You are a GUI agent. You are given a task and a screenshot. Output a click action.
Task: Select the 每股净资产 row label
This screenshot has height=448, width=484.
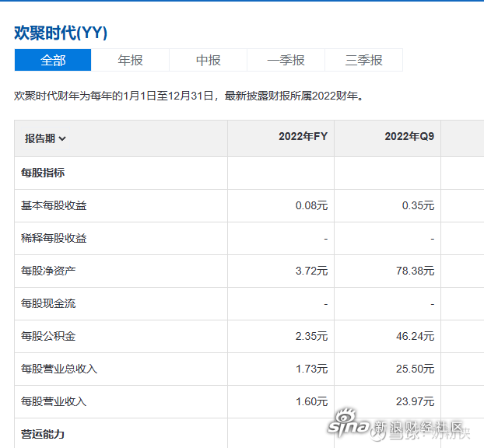pos(48,271)
